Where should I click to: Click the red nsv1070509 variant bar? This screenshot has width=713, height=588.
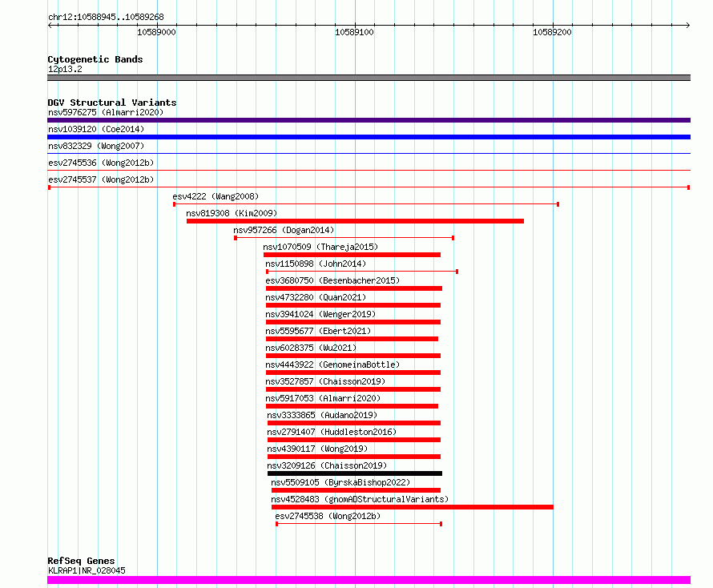click(352, 255)
